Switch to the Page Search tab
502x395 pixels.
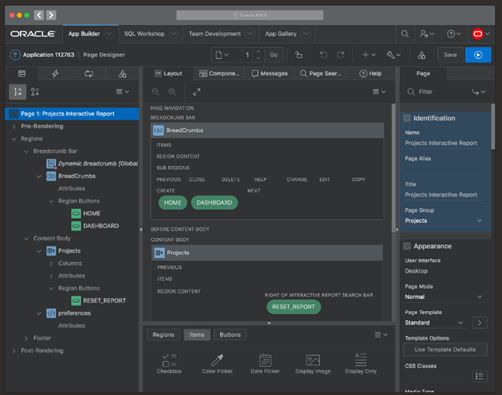(x=321, y=74)
